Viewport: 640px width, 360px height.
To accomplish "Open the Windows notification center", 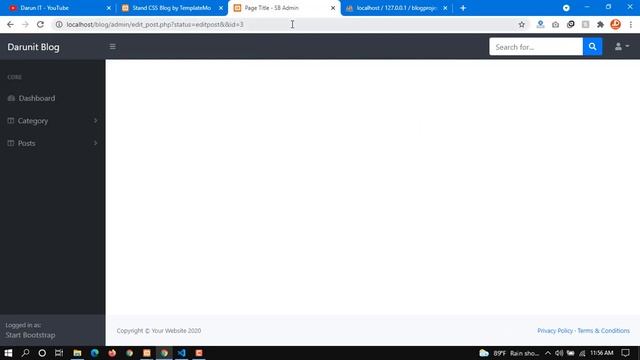I will point(626,353).
